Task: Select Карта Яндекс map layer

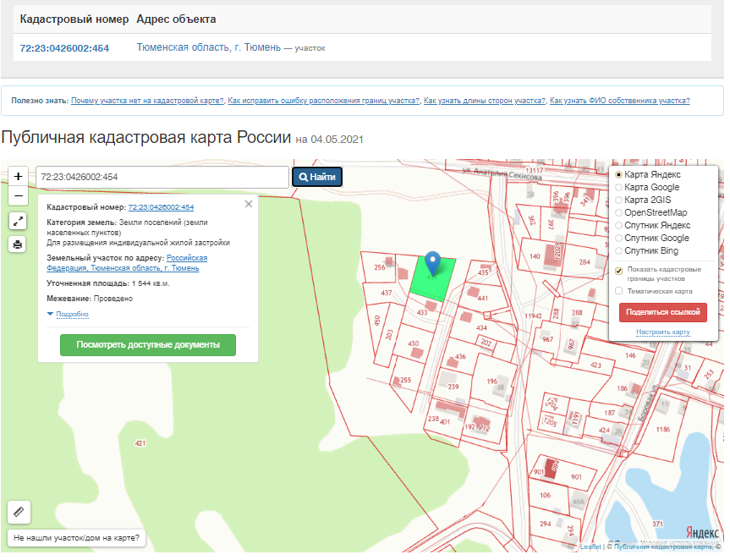Action: [x=618, y=174]
